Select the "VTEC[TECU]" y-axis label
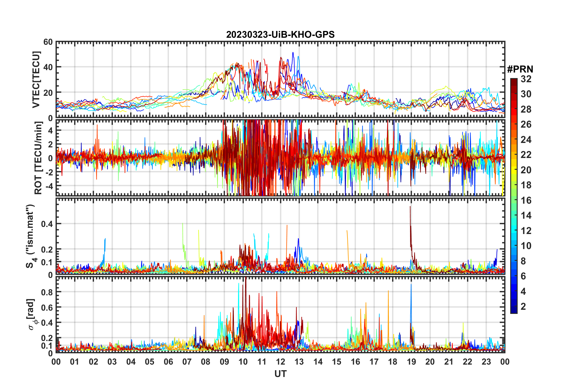Viewport: 561px width, 392px height. (36, 80)
